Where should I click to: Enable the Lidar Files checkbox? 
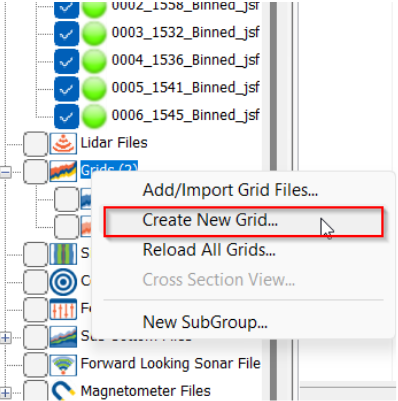click(x=36, y=144)
